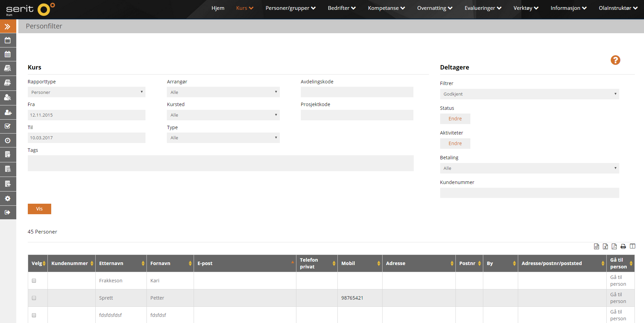
Task: Open the Verktøy menu
Action: [526, 8]
